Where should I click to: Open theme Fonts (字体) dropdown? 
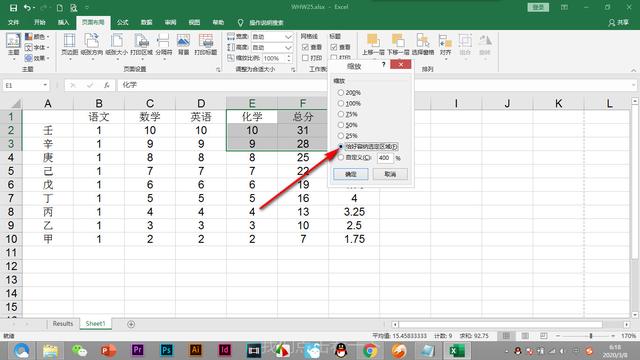tap(37, 47)
